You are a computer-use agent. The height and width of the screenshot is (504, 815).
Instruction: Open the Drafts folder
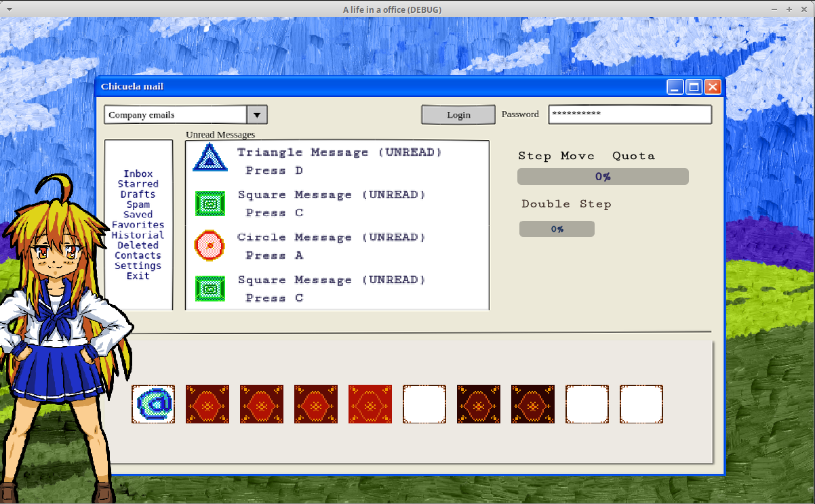pyautogui.click(x=138, y=194)
